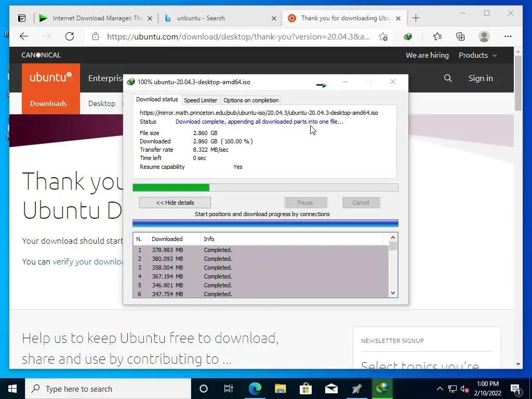Close the Internet Download Manager tab
Image resolution: width=532 pixels, height=399 pixels.
150,18
